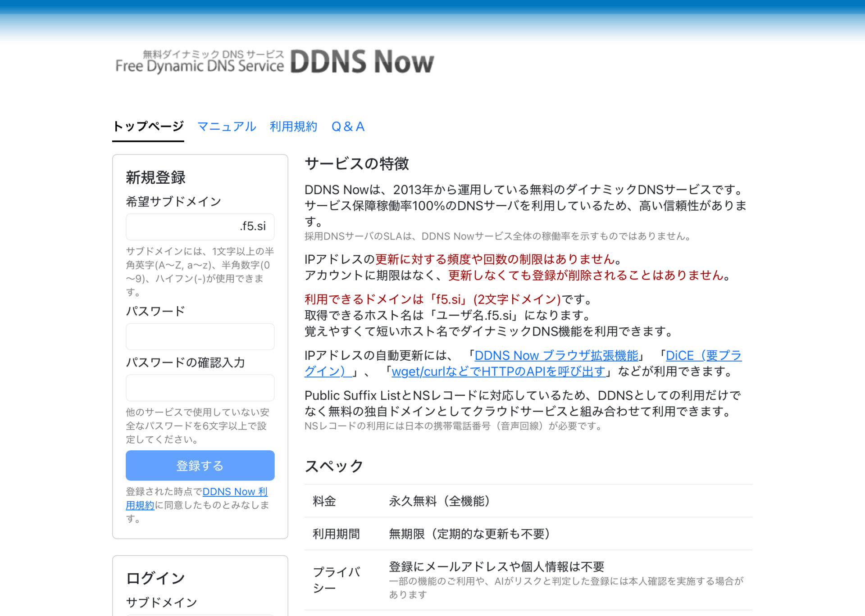Viewport: 865px width, 616px height.
Task: Select the 利用期間 row in spec table
Action: (336, 534)
